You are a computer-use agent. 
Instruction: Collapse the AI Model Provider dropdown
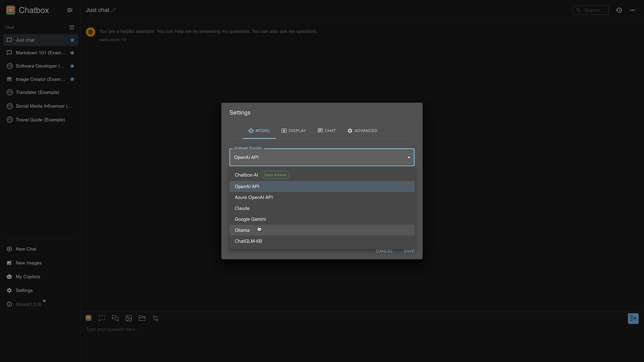pyautogui.click(x=409, y=157)
